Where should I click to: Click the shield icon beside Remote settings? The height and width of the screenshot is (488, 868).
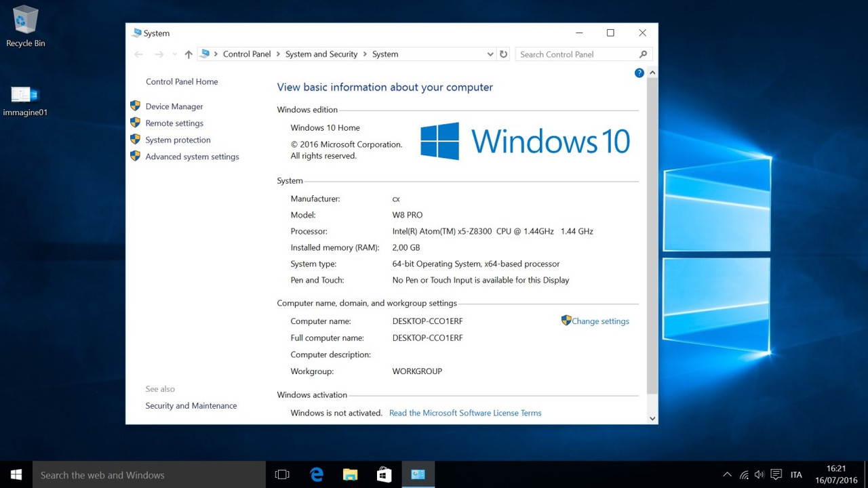click(135, 123)
